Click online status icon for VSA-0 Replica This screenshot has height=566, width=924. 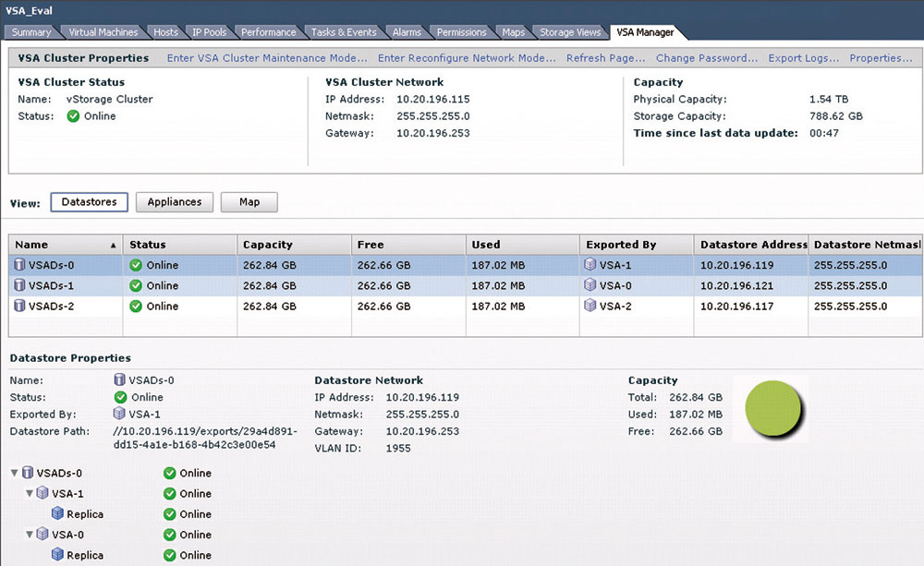[x=170, y=556]
